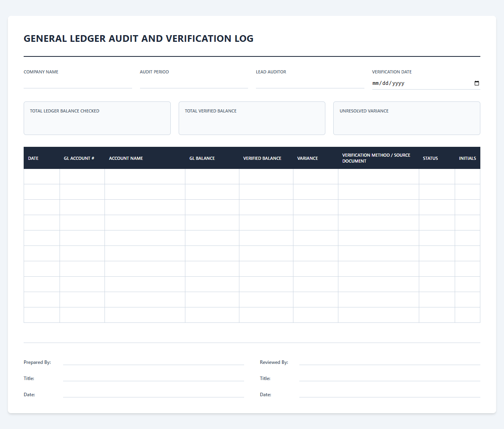504x429 pixels.
Task: Click the Total Verified Balance box
Action: pos(252,118)
